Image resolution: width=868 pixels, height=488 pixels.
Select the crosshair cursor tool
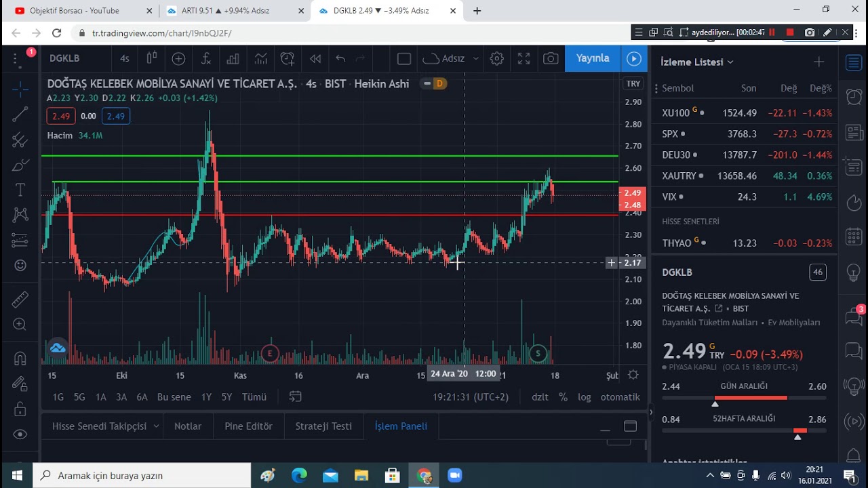tap(20, 89)
